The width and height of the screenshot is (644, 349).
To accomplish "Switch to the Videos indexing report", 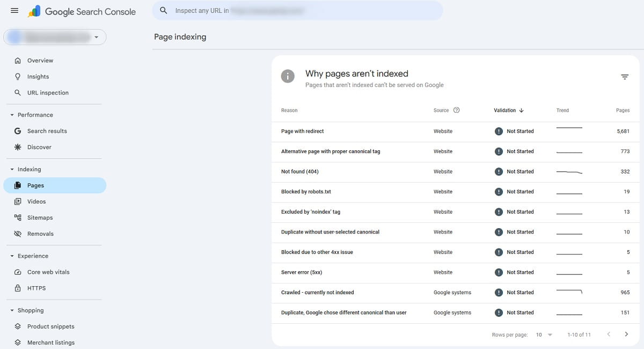I will pos(18,201).
